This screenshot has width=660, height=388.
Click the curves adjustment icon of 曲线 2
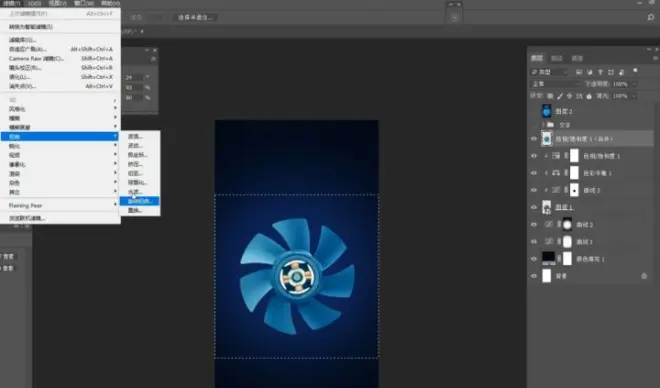pos(549,224)
